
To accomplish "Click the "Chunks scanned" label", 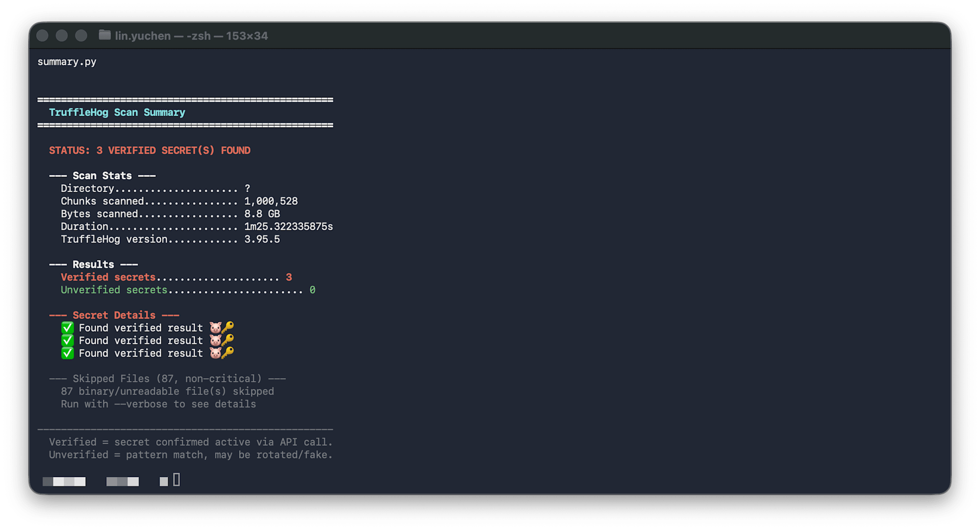I will [102, 201].
